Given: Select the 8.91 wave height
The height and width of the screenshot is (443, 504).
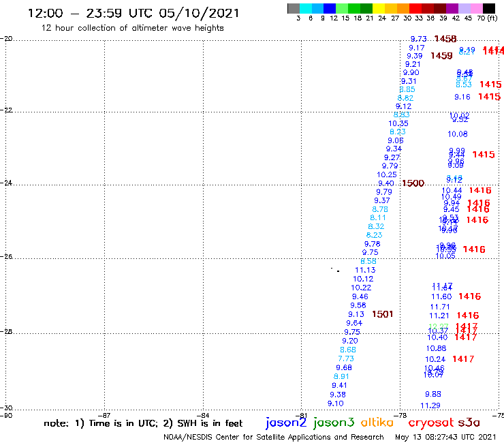Looking at the screenshot, I should pyautogui.click(x=341, y=376).
